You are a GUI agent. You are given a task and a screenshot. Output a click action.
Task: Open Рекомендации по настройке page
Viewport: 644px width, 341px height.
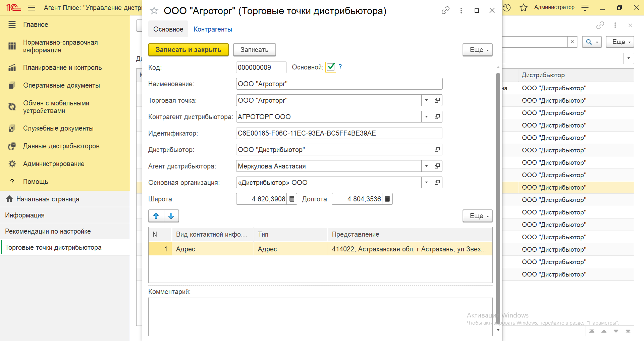[x=65, y=231]
